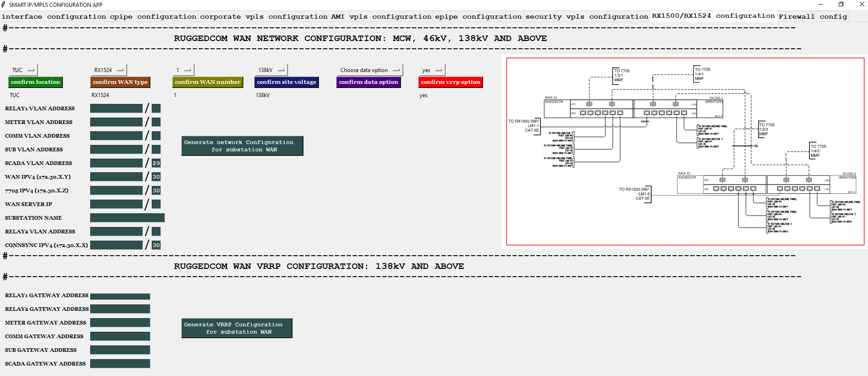
Task: Click the SCADA GATEWAY ADDRESS field
Action: [x=120, y=364]
